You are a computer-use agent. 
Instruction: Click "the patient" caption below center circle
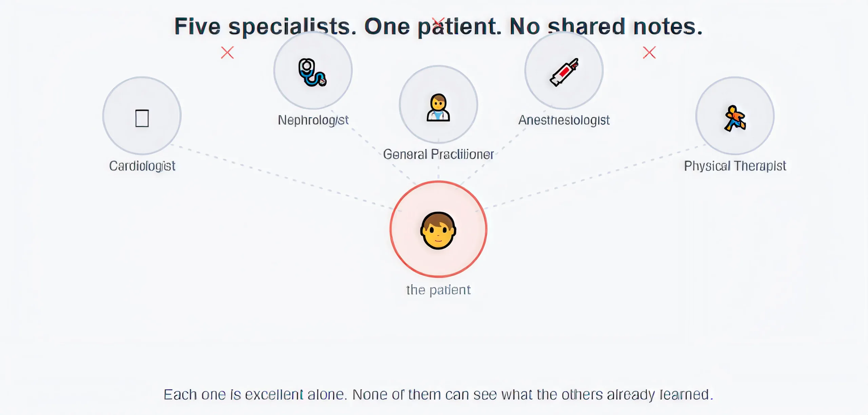click(x=438, y=290)
